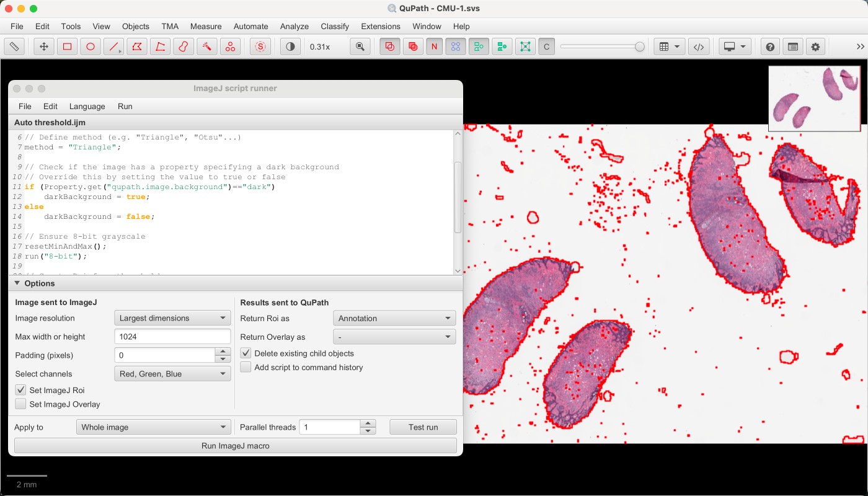868x496 pixels.
Task: Open Select channels dropdown
Action: pos(172,374)
